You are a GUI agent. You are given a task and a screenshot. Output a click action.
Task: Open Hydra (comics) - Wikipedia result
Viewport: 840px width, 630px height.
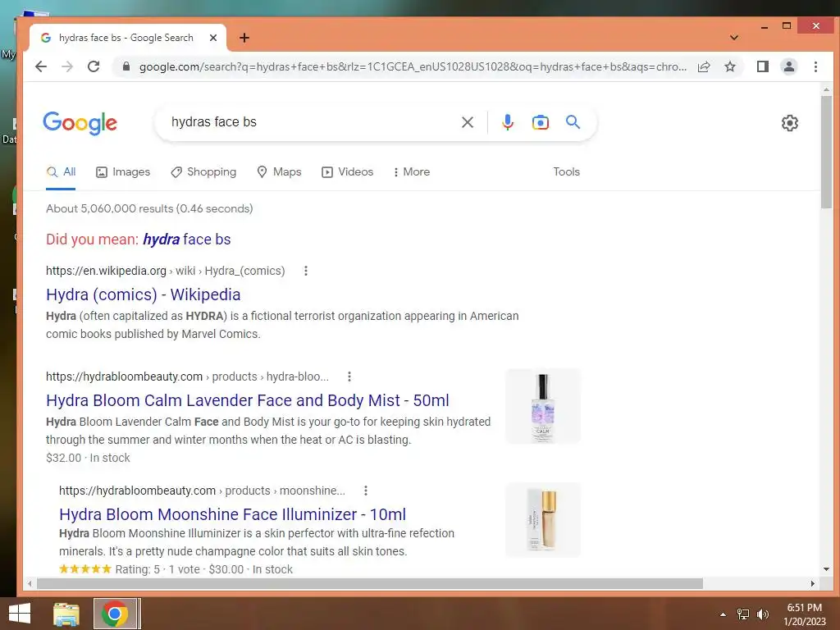tap(143, 294)
